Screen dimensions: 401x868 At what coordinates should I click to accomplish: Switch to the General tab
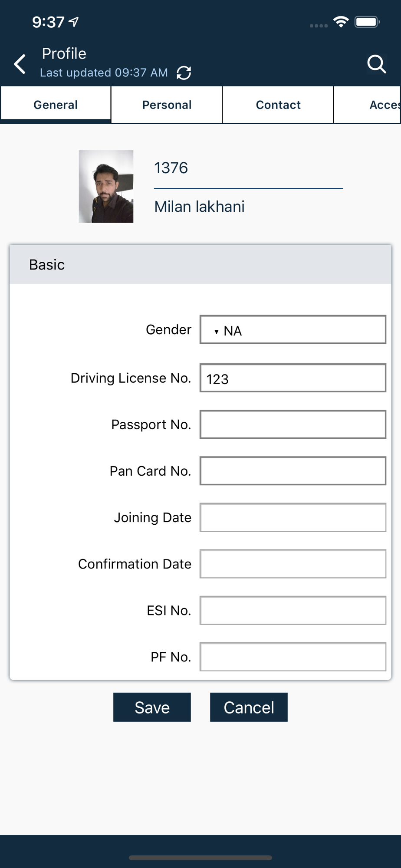click(x=56, y=105)
